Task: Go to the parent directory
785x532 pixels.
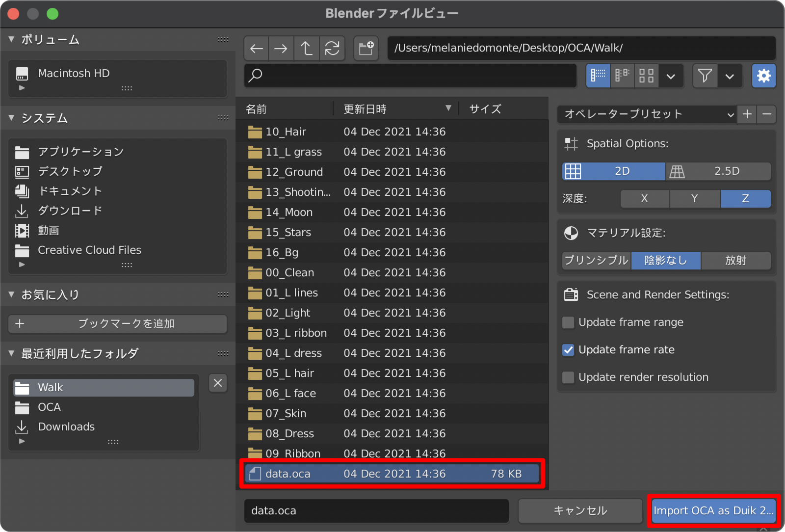Action: [306, 48]
